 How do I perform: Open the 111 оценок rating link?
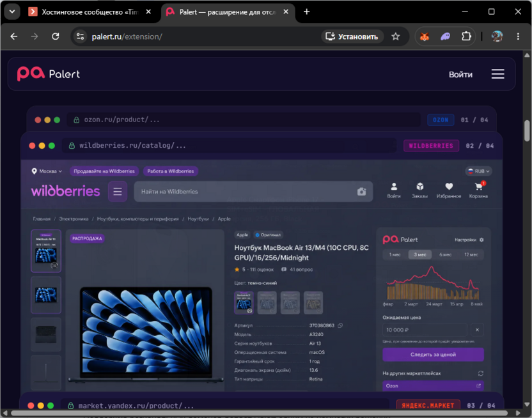tap(262, 270)
